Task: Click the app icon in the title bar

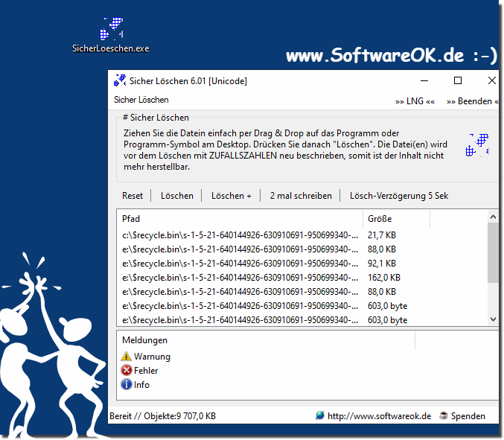Action: click(120, 80)
